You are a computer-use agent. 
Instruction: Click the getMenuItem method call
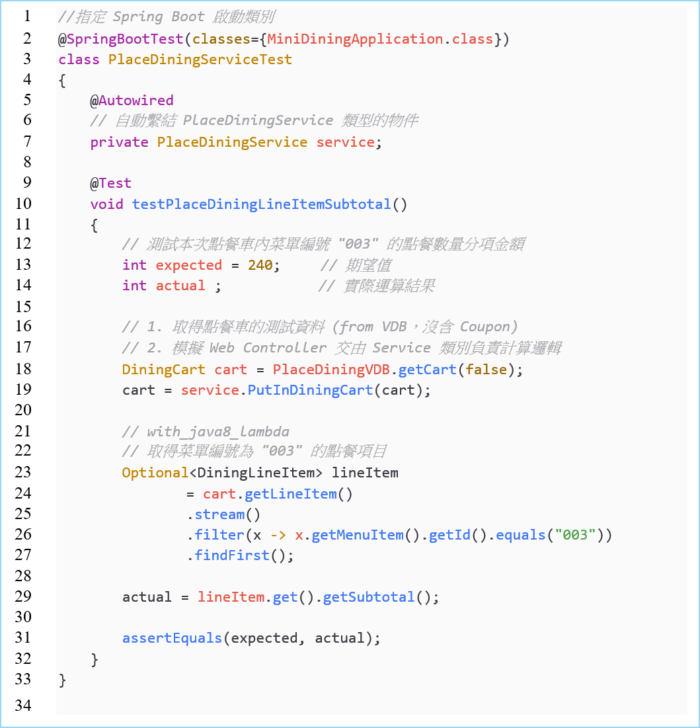point(358,535)
